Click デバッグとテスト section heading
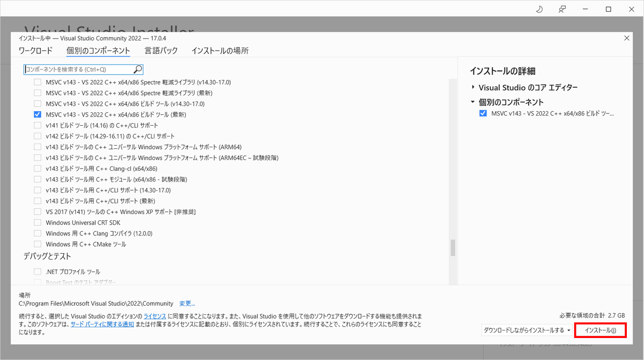The height and width of the screenshot is (360, 644). [x=47, y=256]
